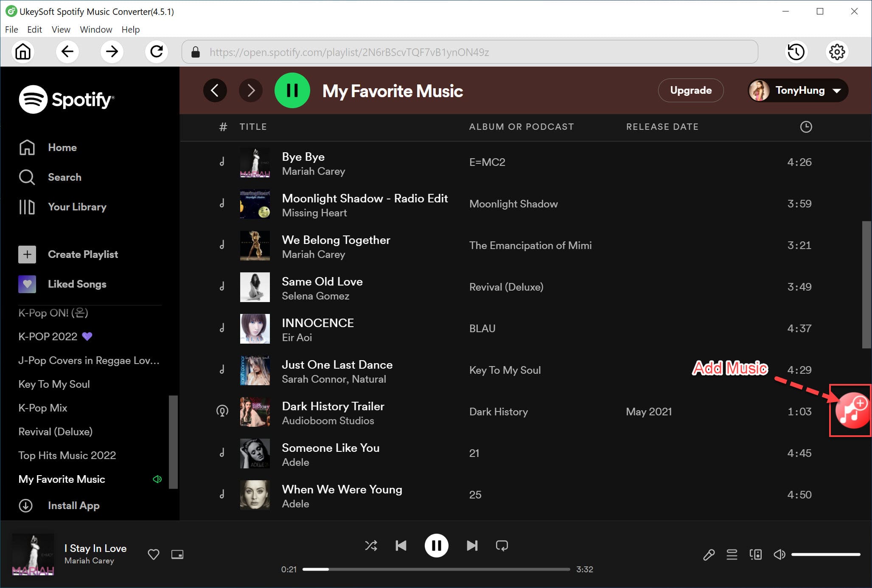Click the Adele Someone Like You thumbnail
This screenshot has width=872, height=588.
255,454
